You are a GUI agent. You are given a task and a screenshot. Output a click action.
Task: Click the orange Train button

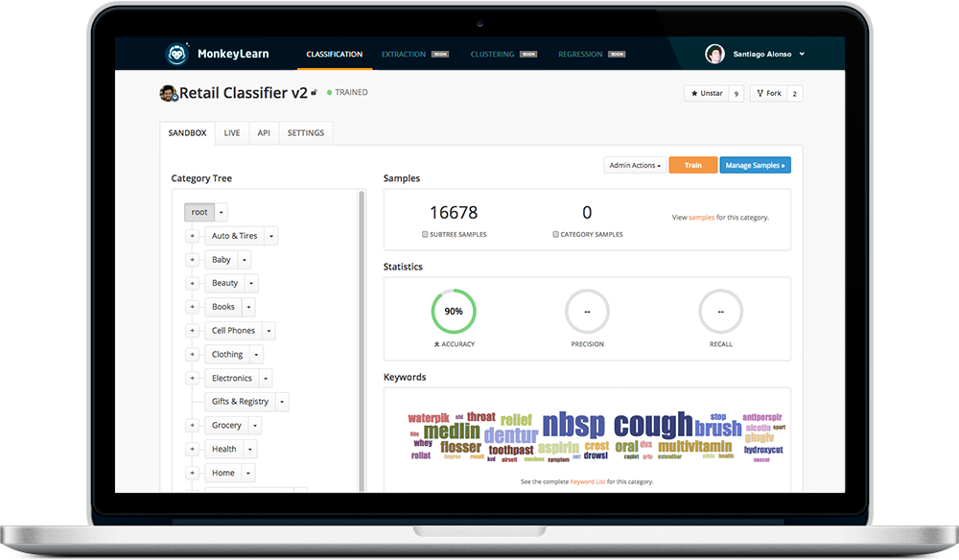coord(693,165)
